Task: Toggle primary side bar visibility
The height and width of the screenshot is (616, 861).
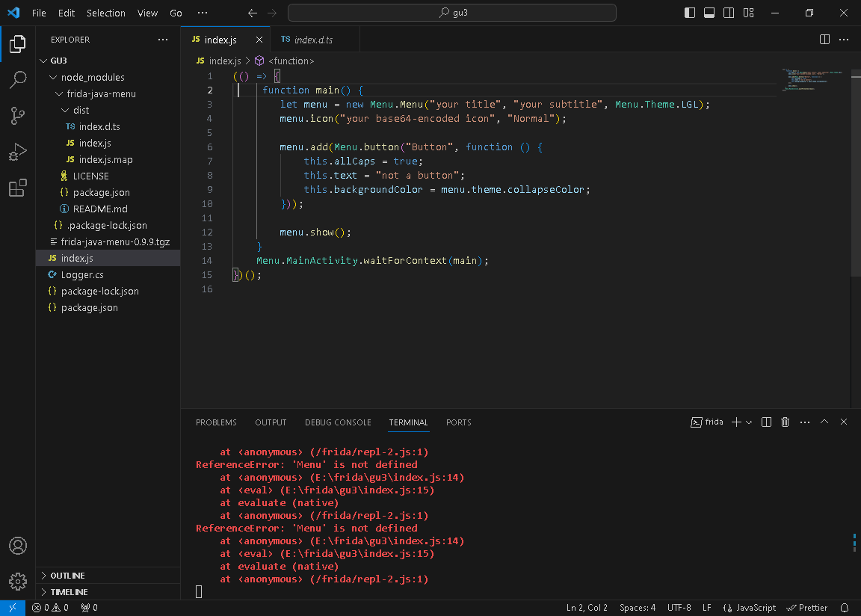Action: pos(690,13)
